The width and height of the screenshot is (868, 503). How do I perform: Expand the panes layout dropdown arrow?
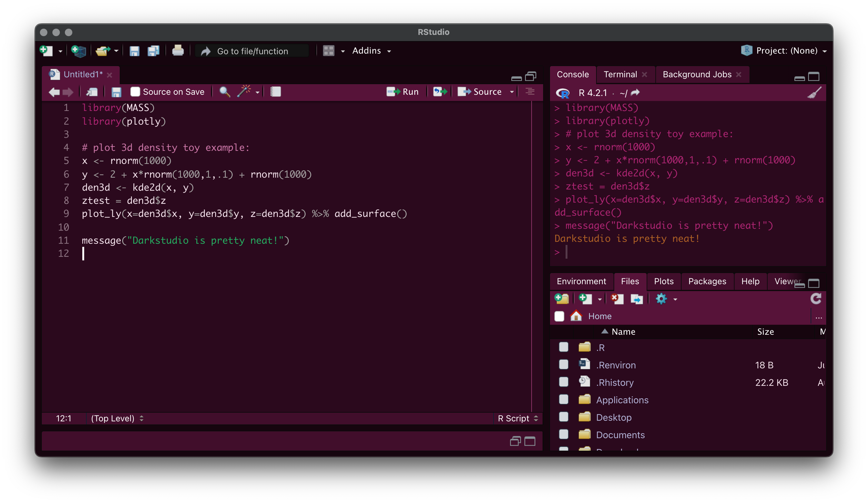pos(343,51)
